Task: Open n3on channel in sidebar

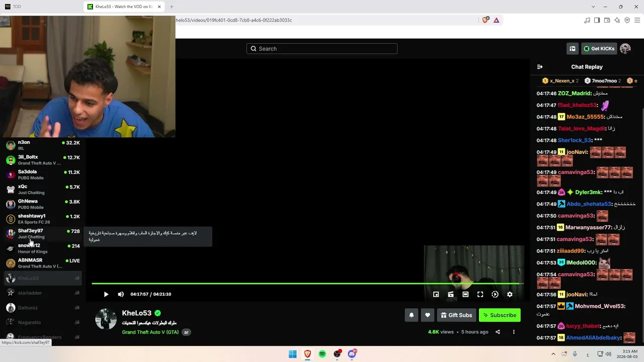Action: [43, 145]
